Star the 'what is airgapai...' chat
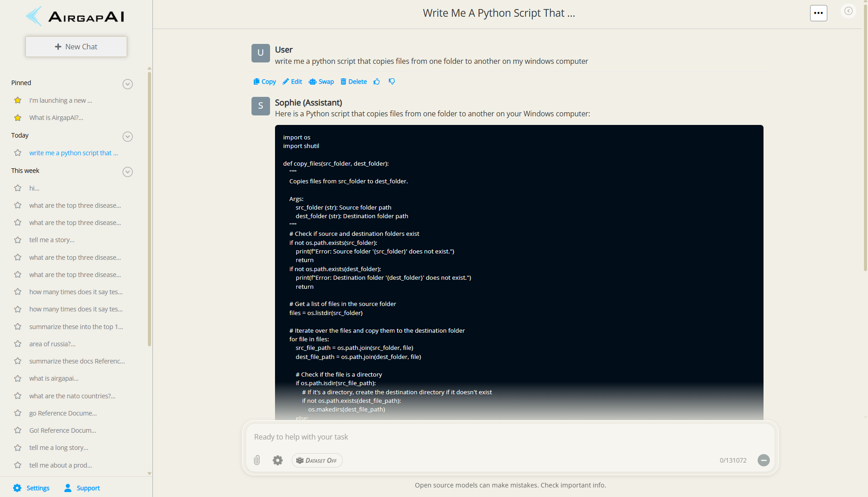Screen dimensions: 868x497 point(18,378)
